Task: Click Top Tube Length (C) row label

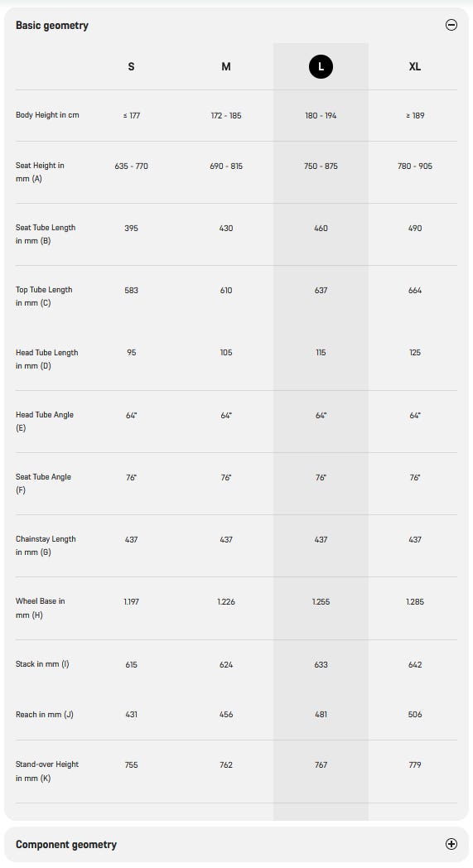Action: (x=44, y=297)
